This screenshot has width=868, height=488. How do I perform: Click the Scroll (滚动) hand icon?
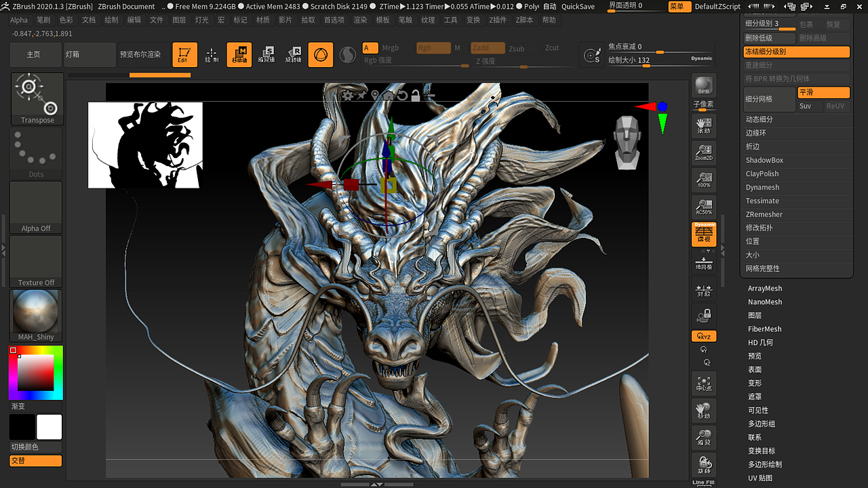704,125
